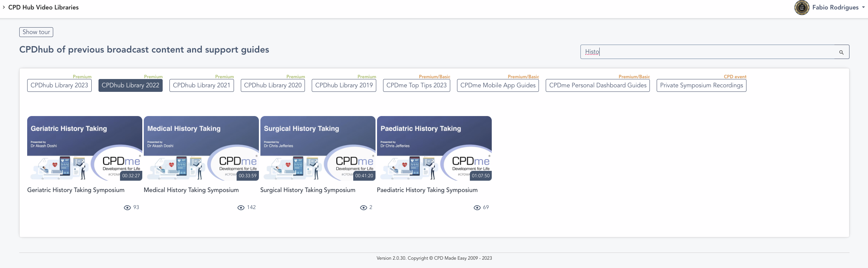Open CPDme Personal Dashboard Guides
Screen dimensions: 868x268
pyautogui.click(x=598, y=85)
